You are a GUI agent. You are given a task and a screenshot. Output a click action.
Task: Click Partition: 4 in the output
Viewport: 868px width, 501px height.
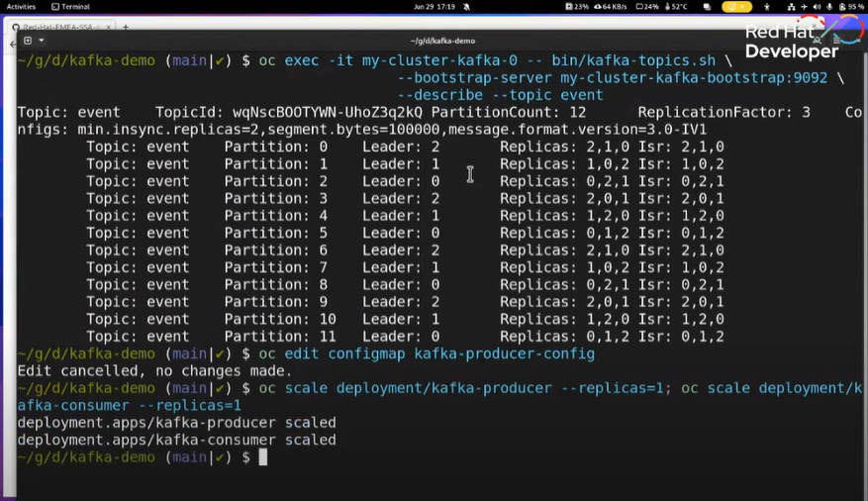click(276, 215)
